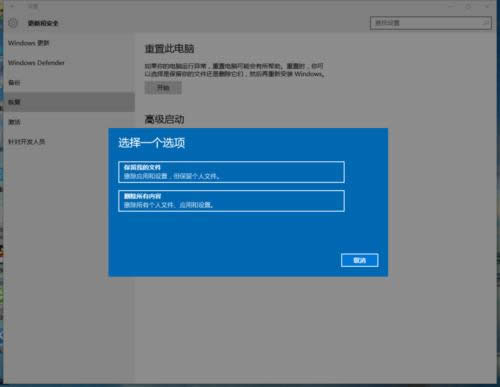Click the magnifier icon in the search box
This screenshot has height=387, width=500.
(485, 23)
